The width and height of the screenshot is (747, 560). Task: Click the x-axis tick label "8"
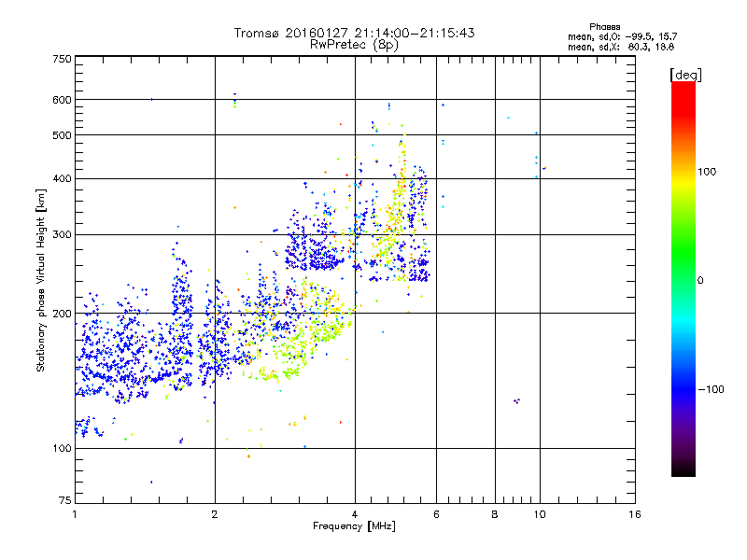click(x=495, y=514)
